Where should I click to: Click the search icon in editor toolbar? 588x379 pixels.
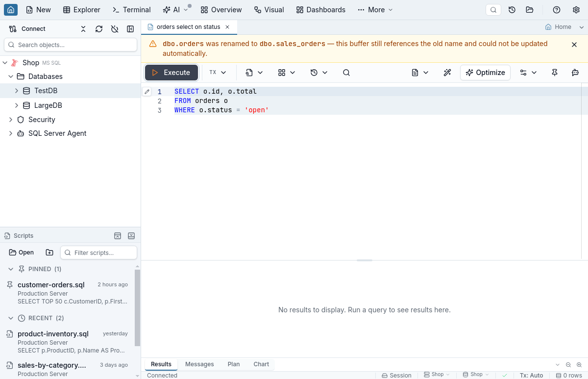[x=346, y=73]
